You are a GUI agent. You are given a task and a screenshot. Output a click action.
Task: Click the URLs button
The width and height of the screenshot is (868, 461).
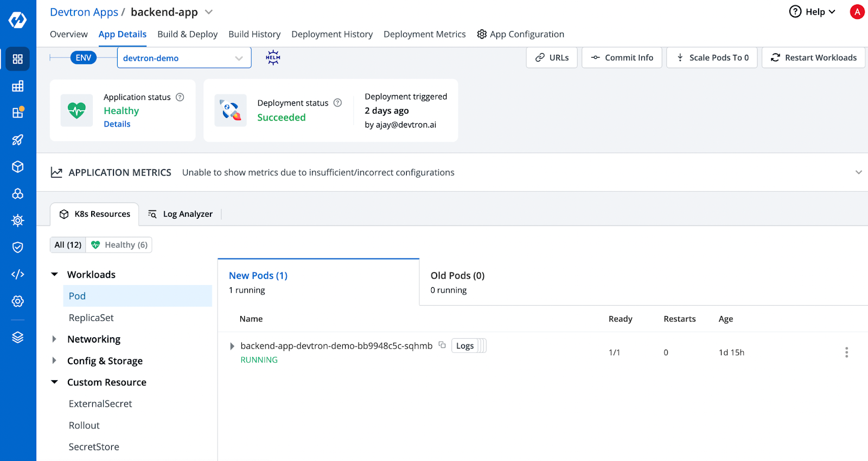pyautogui.click(x=552, y=58)
